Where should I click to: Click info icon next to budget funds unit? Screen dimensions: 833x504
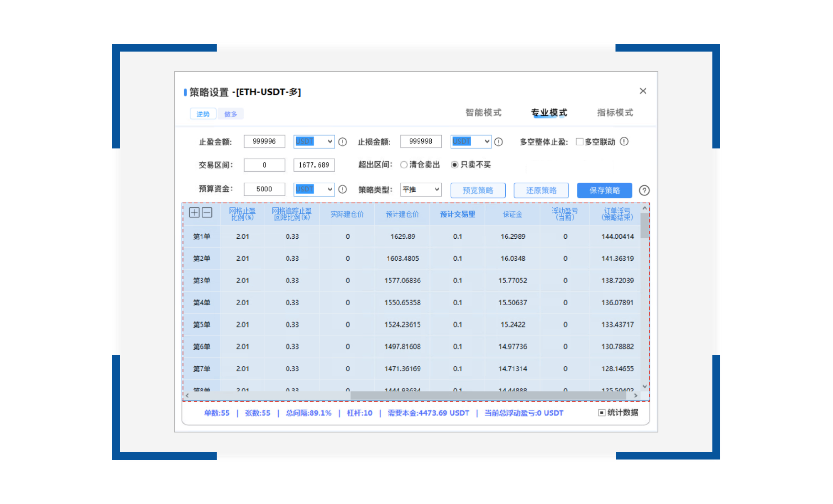343,189
